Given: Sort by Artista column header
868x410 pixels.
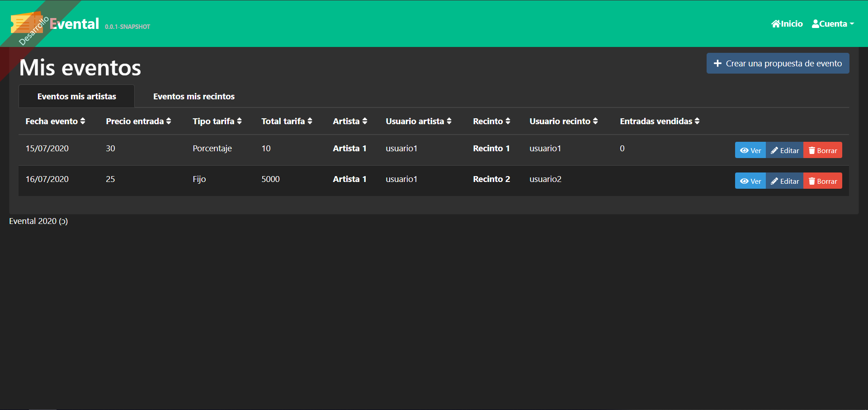Looking at the screenshot, I should [350, 121].
